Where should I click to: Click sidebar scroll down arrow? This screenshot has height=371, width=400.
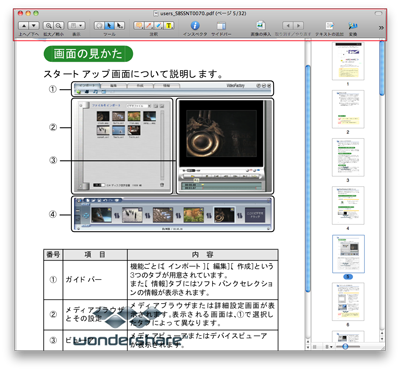(382, 338)
